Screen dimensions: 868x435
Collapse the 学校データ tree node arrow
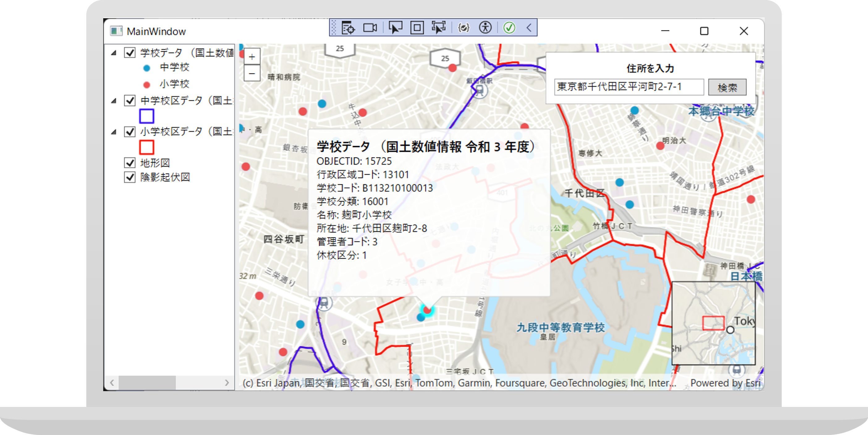pyautogui.click(x=114, y=53)
